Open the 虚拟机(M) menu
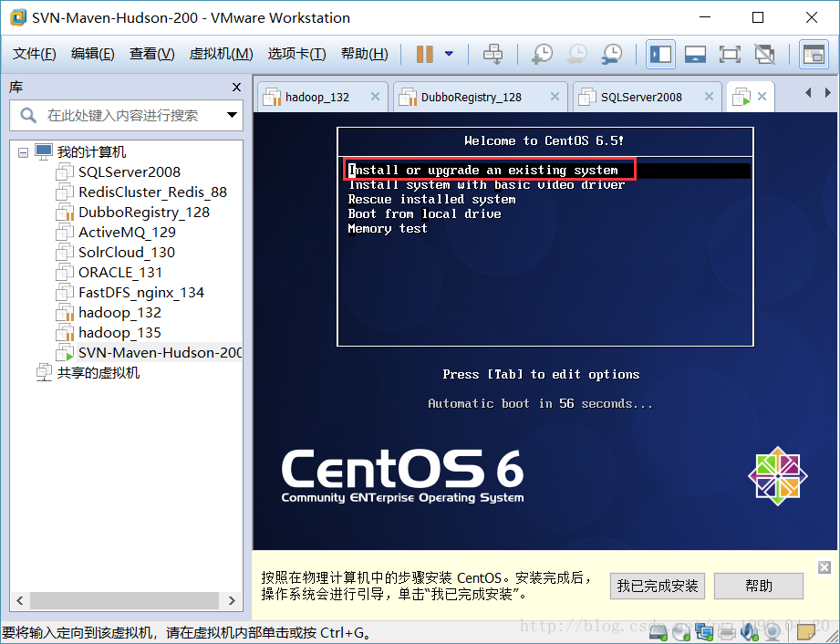Viewport: 840px width, 644px height. pos(221,54)
